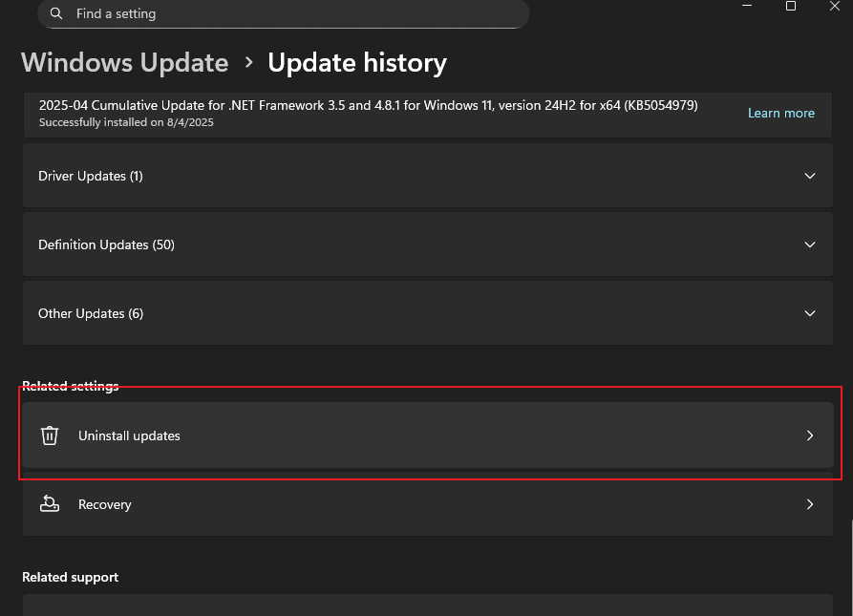The image size is (853, 616).
Task: Open the Learn more link
Action: tap(780, 113)
